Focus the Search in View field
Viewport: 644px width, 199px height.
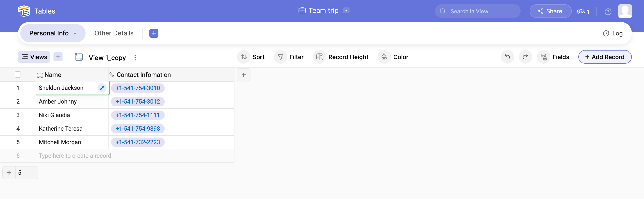pyautogui.click(x=477, y=11)
